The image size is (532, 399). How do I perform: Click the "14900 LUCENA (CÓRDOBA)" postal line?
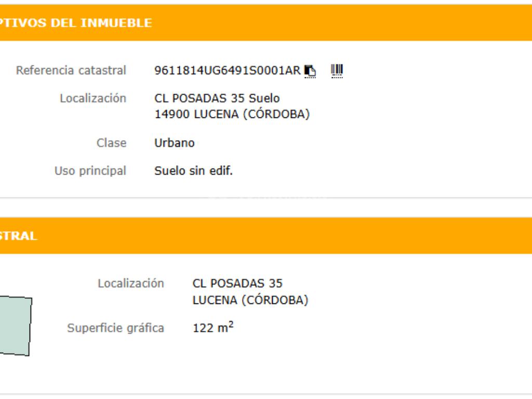click(232, 114)
